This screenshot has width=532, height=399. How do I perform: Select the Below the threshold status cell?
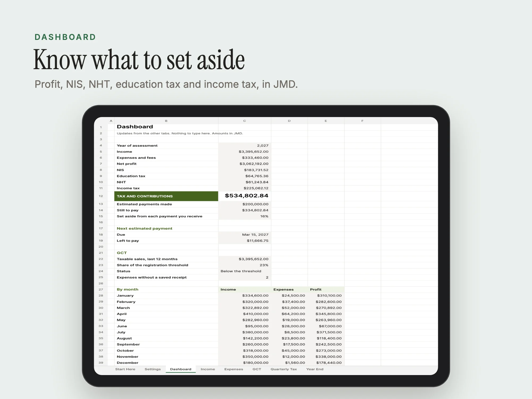(245, 271)
